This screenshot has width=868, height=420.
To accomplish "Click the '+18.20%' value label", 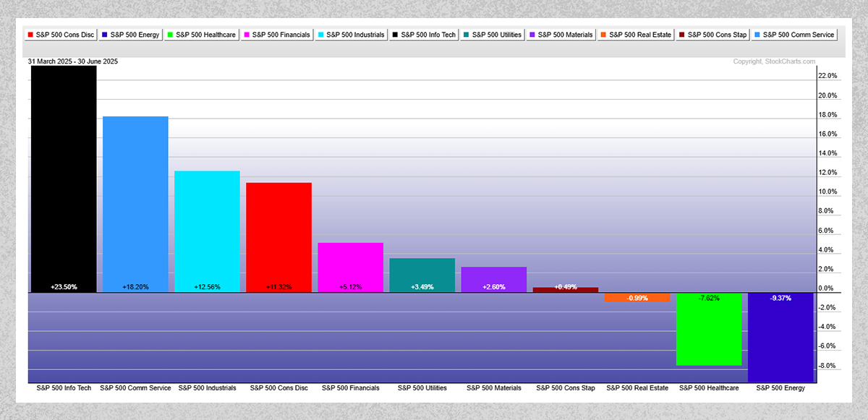I will coord(135,287).
